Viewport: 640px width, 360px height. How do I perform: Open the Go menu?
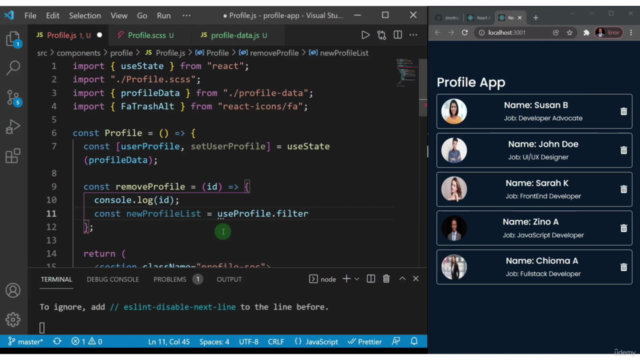click(142, 16)
